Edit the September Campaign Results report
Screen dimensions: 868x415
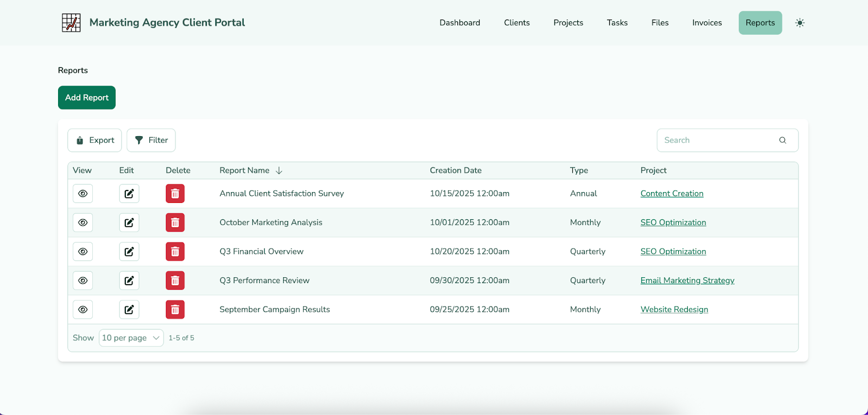[x=129, y=310]
